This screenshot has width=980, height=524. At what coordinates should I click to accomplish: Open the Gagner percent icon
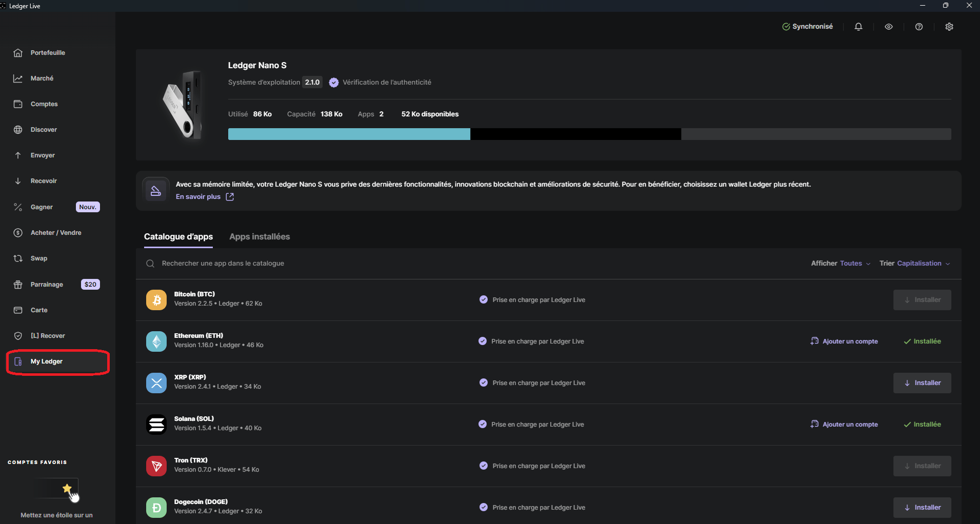click(x=18, y=207)
